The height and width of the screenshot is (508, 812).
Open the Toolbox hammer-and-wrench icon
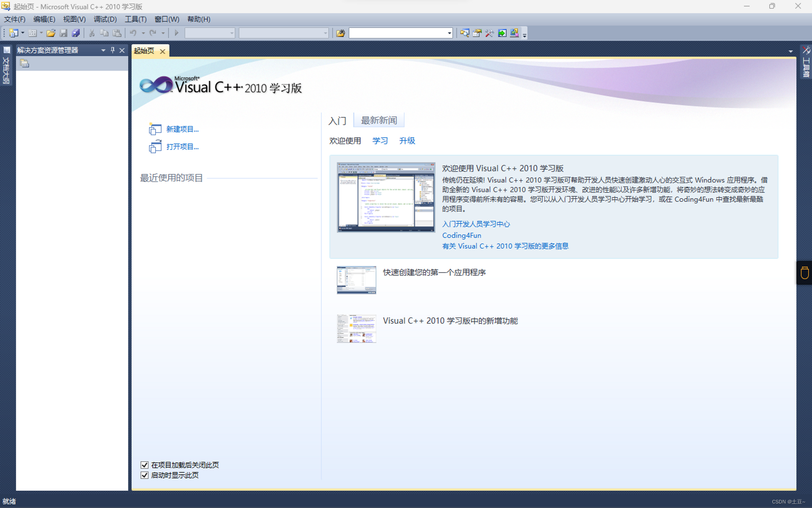(490, 33)
